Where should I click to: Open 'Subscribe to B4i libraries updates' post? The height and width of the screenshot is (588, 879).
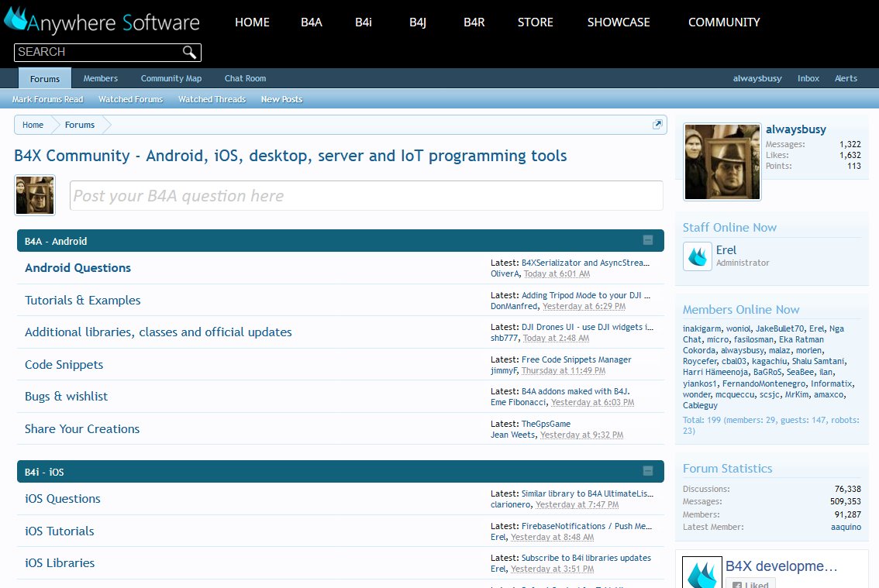click(x=586, y=558)
